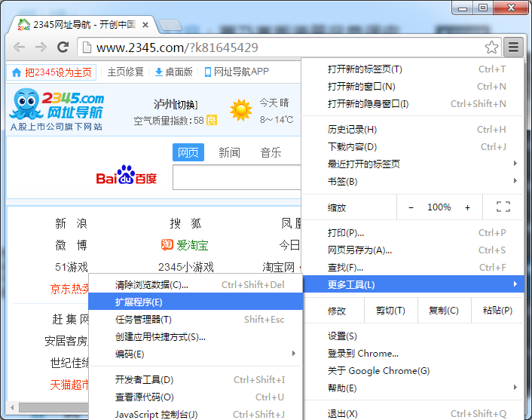Expand 编码(E) submenu

click(195, 354)
